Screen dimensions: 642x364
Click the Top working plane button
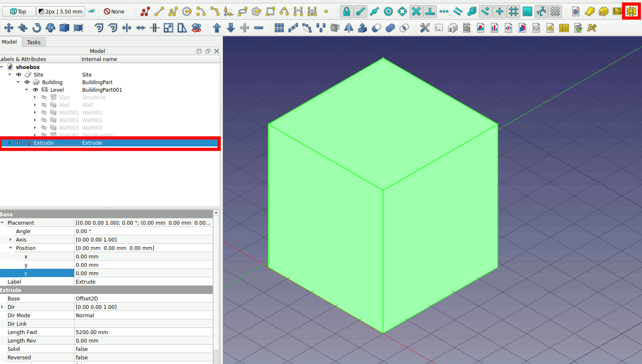18,12
